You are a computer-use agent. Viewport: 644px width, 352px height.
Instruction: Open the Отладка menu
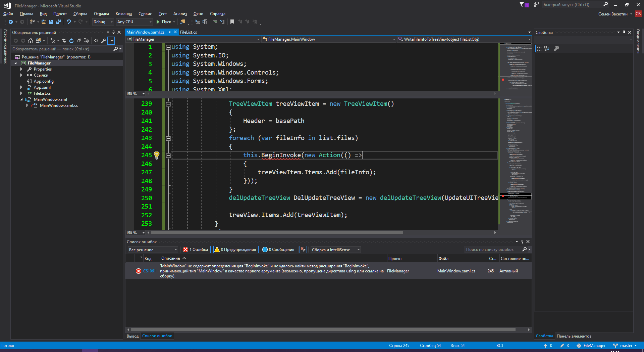tap(101, 14)
